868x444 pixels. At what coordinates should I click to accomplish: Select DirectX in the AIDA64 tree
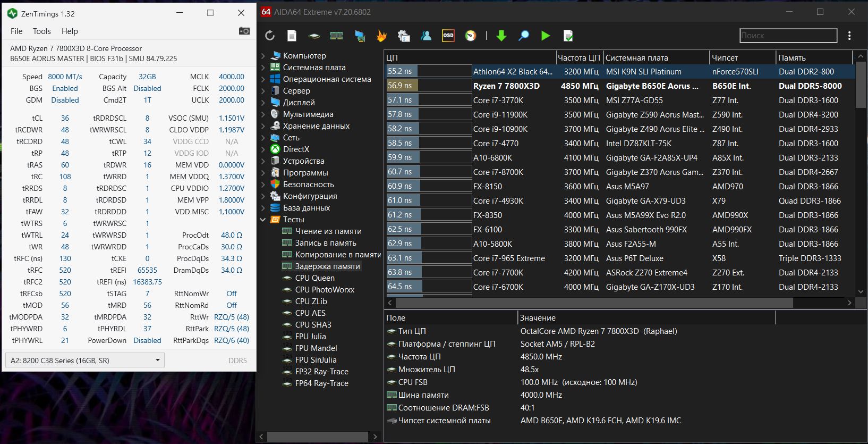[296, 149]
